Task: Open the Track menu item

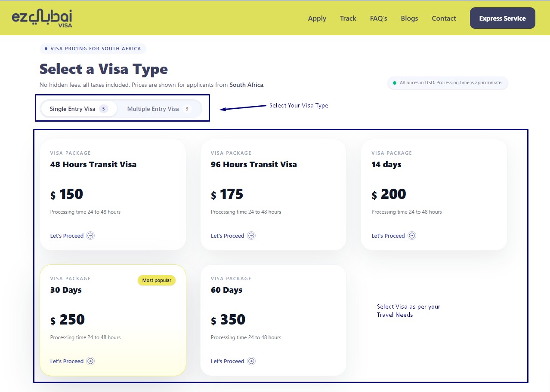Action: click(348, 18)
